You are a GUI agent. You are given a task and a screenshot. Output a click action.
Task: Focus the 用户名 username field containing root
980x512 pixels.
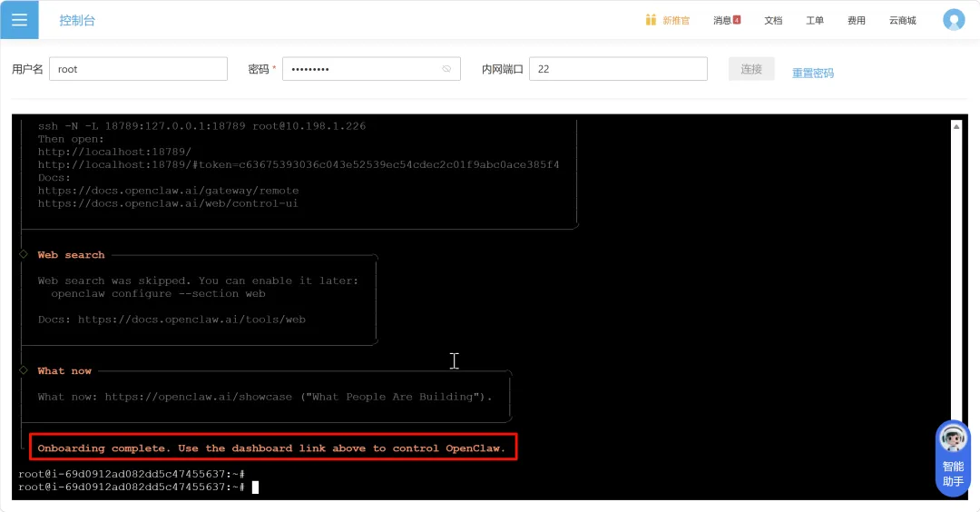point(138,69)
